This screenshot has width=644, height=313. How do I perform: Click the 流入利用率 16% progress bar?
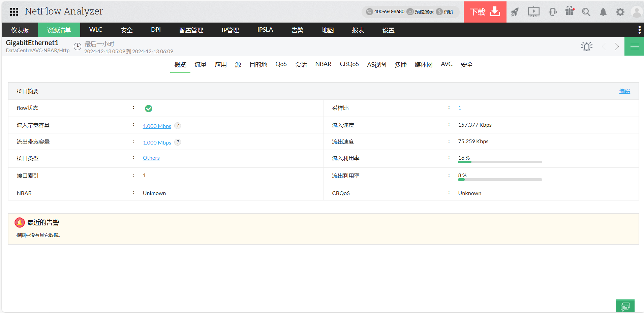coord(500,162)
